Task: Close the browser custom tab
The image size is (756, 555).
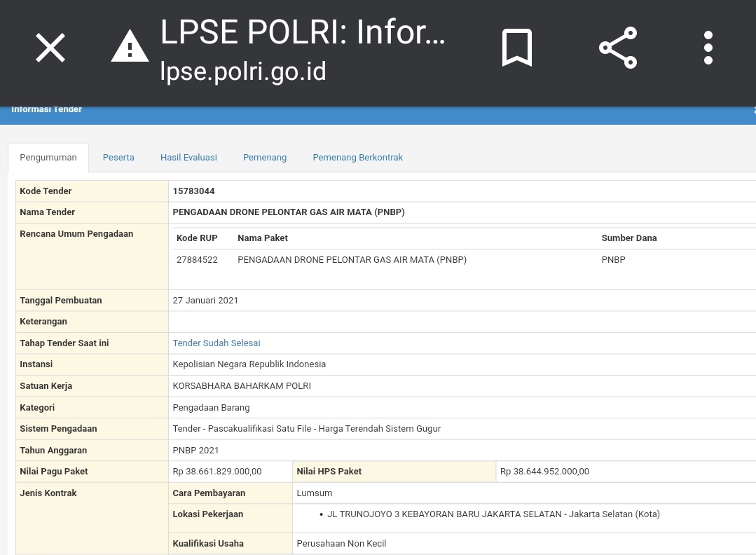Action: point(50,48)
